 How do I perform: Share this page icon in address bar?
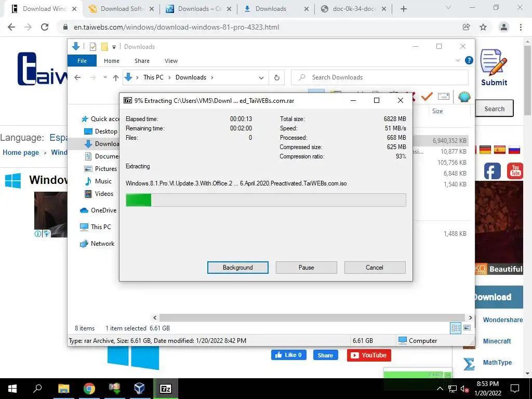466,27
